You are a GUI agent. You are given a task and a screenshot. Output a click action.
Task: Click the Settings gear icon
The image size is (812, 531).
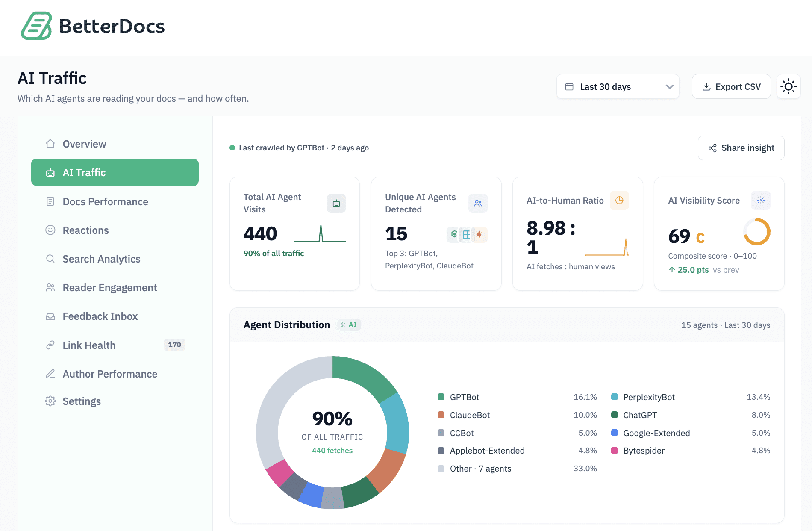point(50,401)
